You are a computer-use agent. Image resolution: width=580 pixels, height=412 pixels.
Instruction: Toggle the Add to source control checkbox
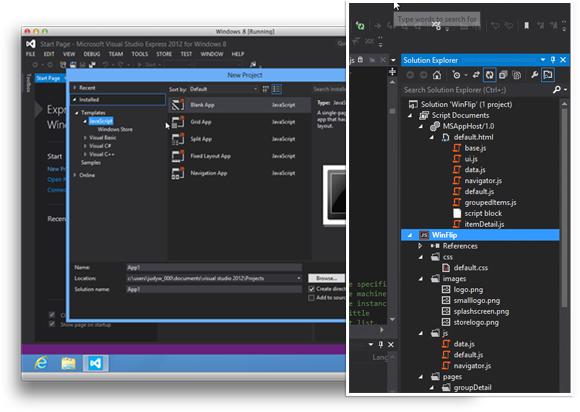[x=311, y=298]
